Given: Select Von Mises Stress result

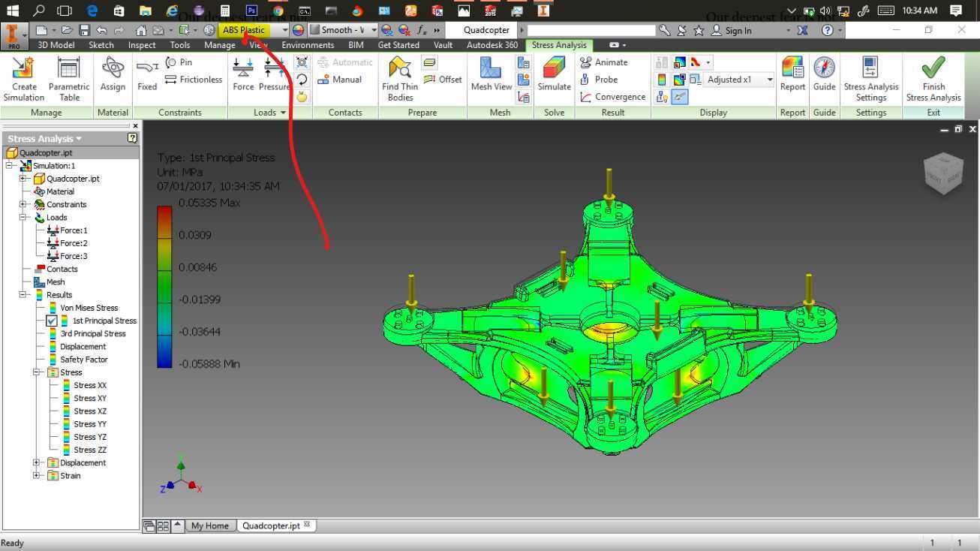Looking at the screenshot, I should click(83, 308).
